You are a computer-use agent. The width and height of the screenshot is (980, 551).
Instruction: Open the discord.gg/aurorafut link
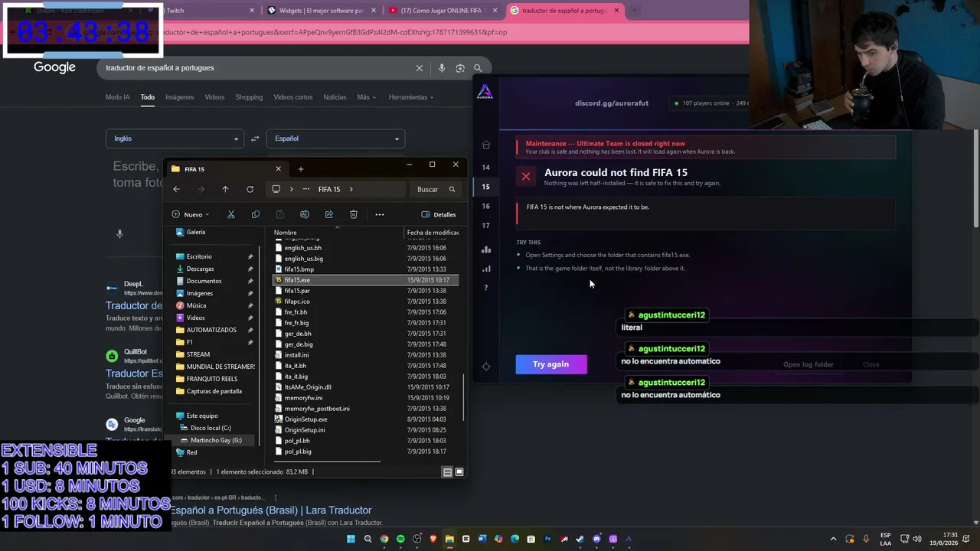tap(612, 103)
